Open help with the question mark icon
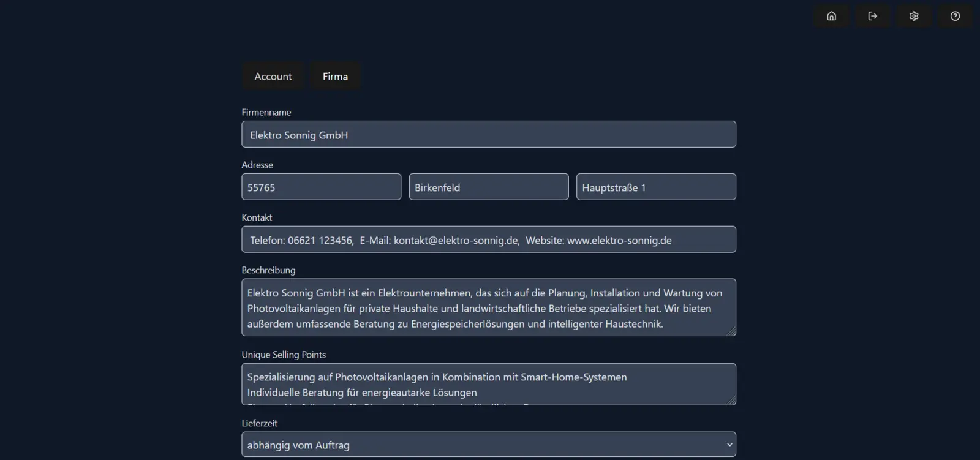This screenshot has height=460, width=980. click(x=955, y=16)
